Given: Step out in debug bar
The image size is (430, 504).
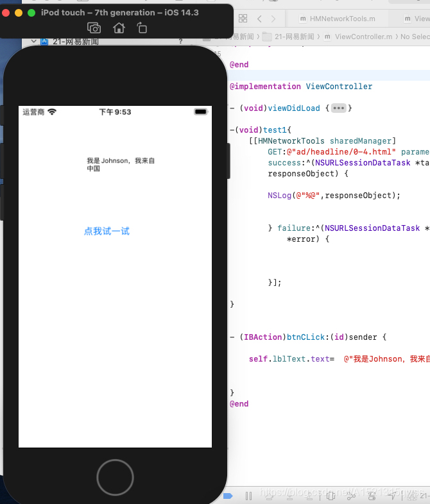Looking at the screenshot, I should point(309,496).
